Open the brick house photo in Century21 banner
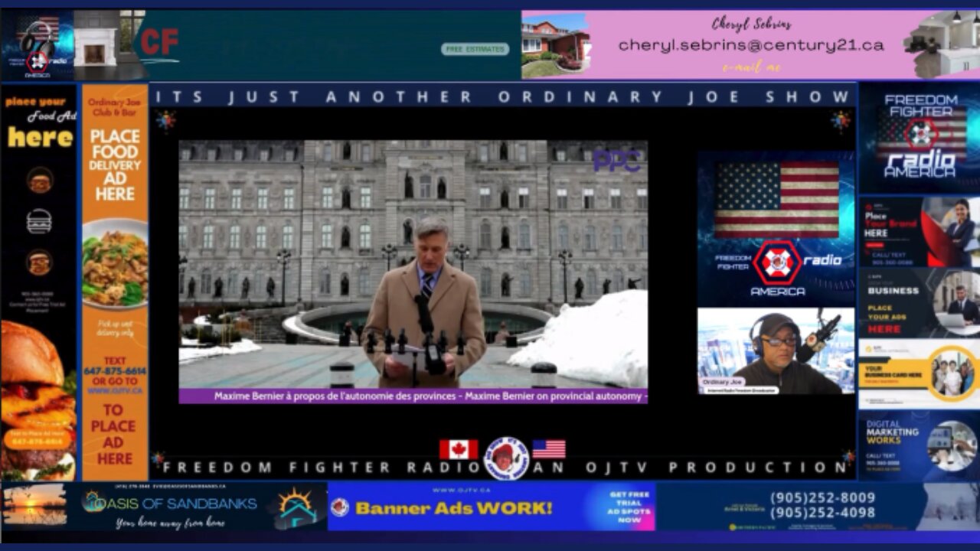Viewport: 980px width, 551px height. click(555, 44)
